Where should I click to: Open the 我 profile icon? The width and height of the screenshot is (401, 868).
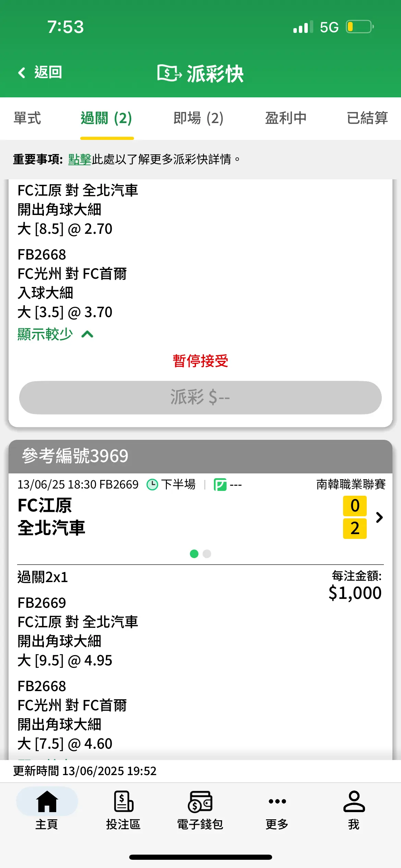[354, 801]
